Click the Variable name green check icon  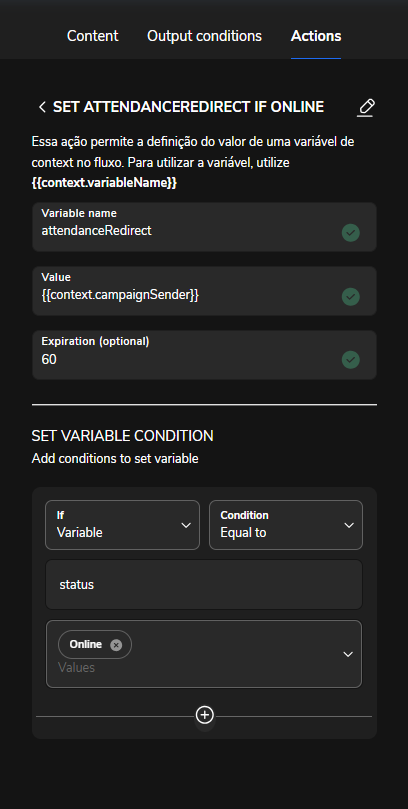click(x=351, y=233)
